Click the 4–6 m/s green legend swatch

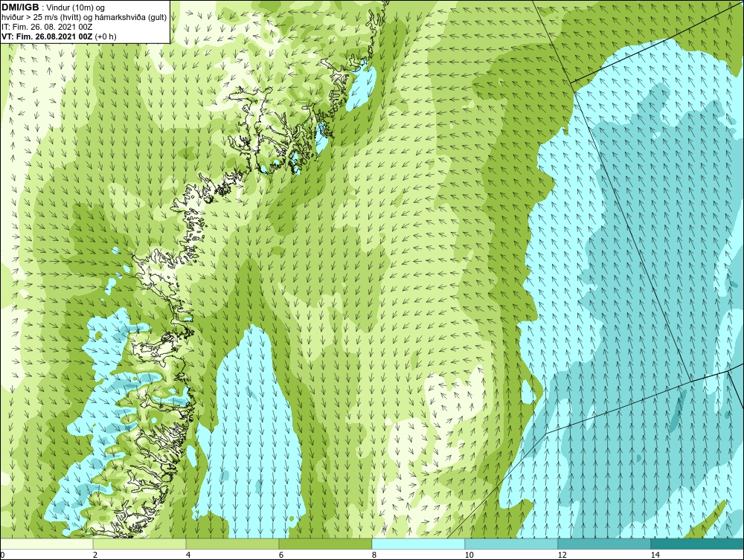click(232, 544)
